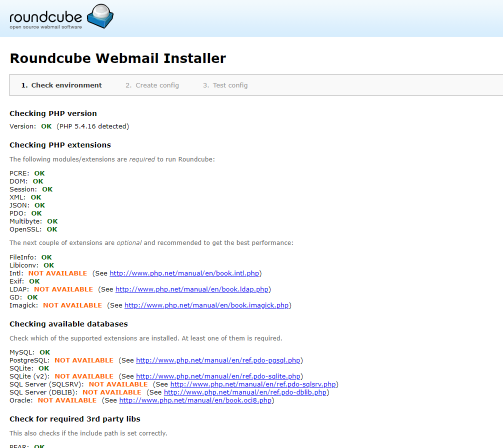This screenshot has width=503, height=448.
Task: Click the NOT AVAILABLE status beside Intl
Action: click(x=57, y=273)
